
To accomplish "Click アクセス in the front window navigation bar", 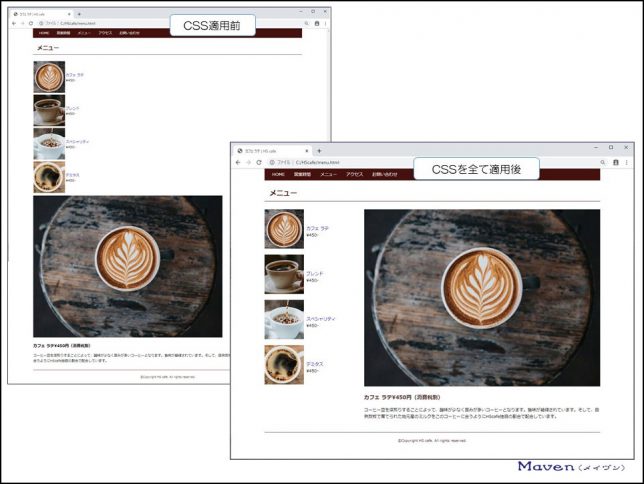I will point(354,174).
